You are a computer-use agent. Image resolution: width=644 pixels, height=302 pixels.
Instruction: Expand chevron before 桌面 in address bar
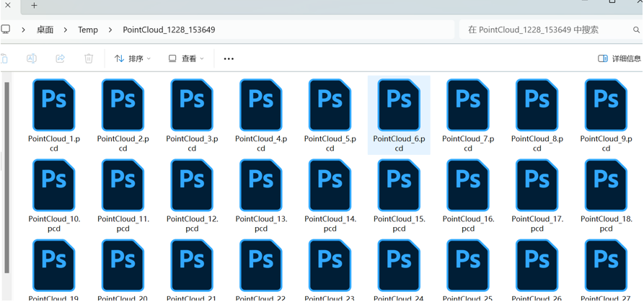pyautogui.click(x=23, y=30)
